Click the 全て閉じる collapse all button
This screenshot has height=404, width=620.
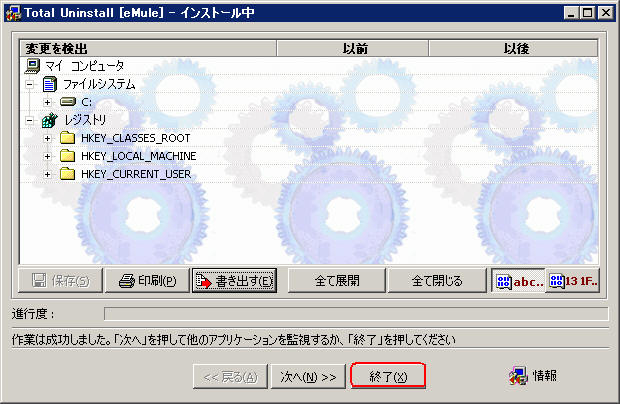point(437,281)
